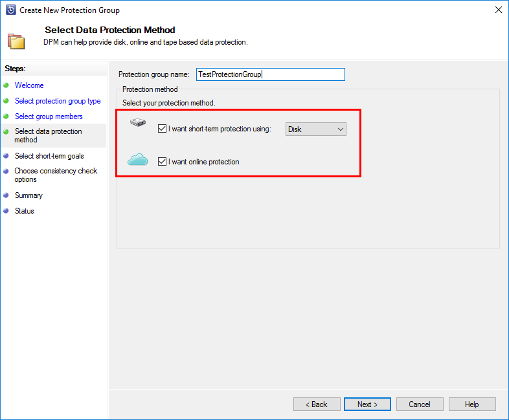Click the Status step in the list
Viewport: 509px width, 420px height.
point(25,211)
